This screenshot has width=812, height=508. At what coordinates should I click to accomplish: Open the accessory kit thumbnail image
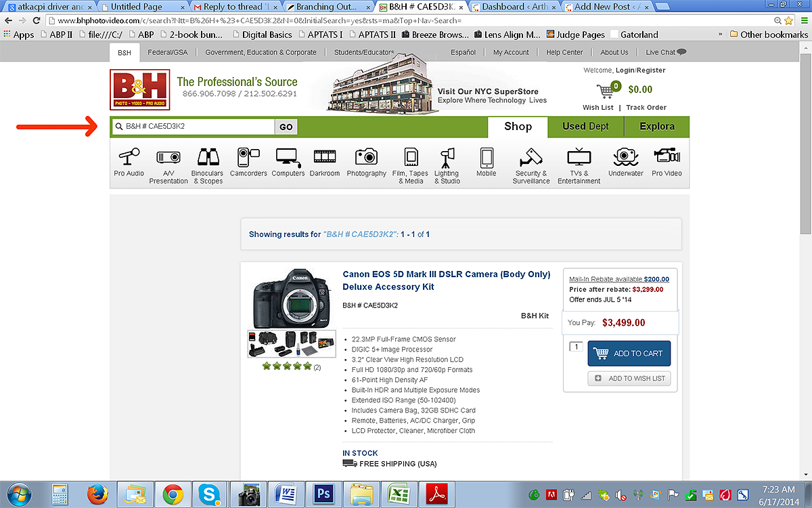(292, 344)
